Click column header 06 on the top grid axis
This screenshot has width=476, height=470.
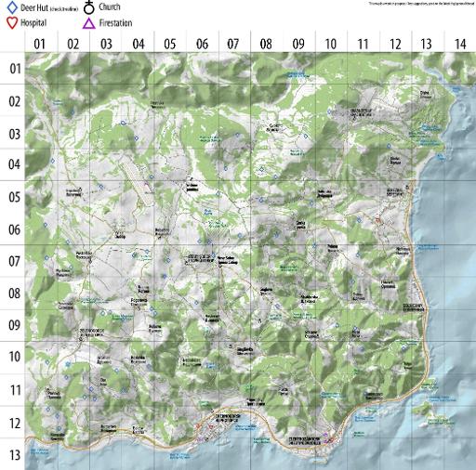[202, 44]
